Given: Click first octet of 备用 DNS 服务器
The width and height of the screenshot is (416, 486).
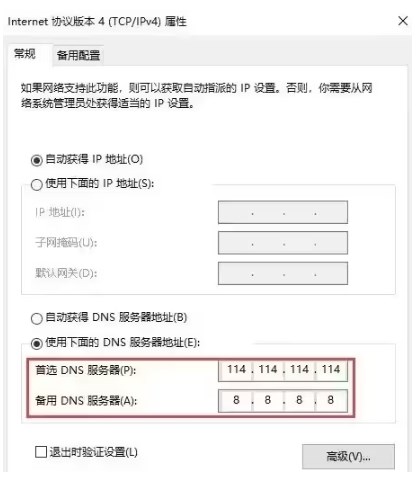Looking at the screenshot, I should click(236, 400).
